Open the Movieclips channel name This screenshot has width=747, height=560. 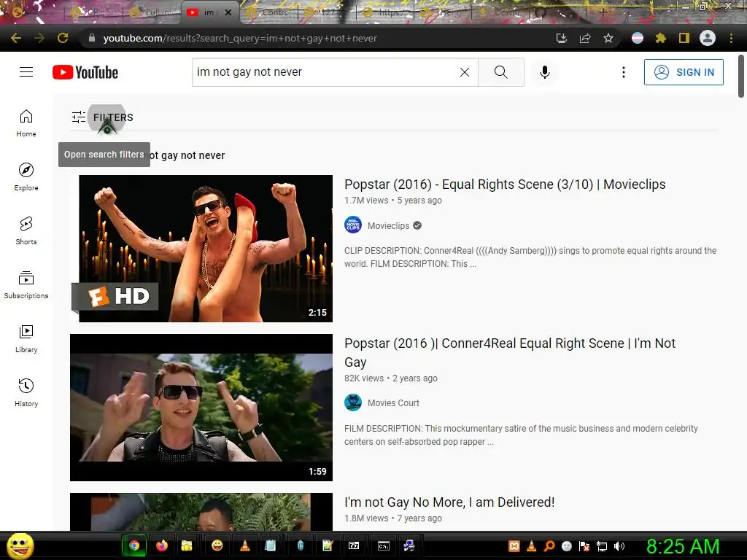(388, 226)
